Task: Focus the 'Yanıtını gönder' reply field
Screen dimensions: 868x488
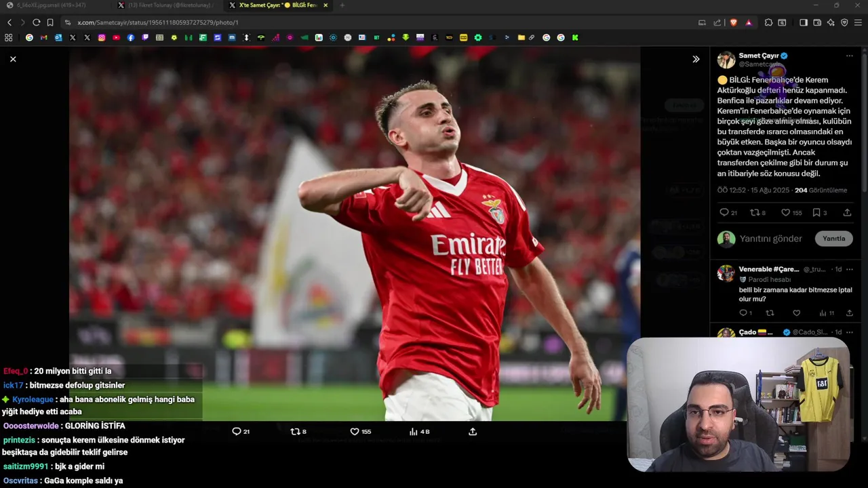Action: [x=771, y=239]
